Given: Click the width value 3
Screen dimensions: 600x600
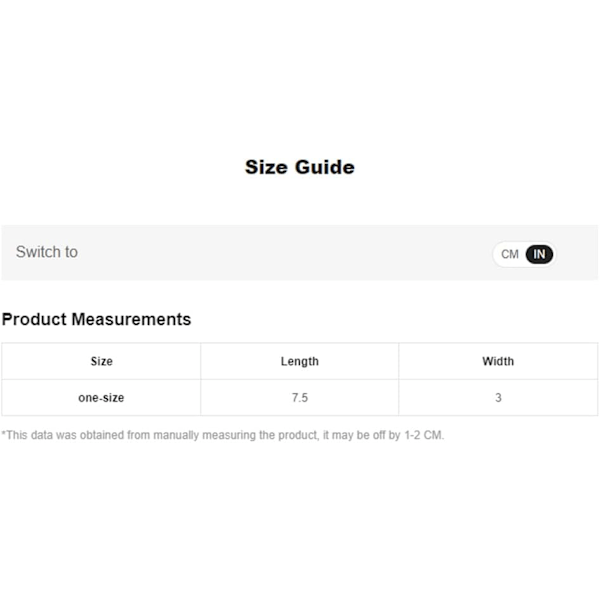Looking at the screenshot, I should pos(498,398).
